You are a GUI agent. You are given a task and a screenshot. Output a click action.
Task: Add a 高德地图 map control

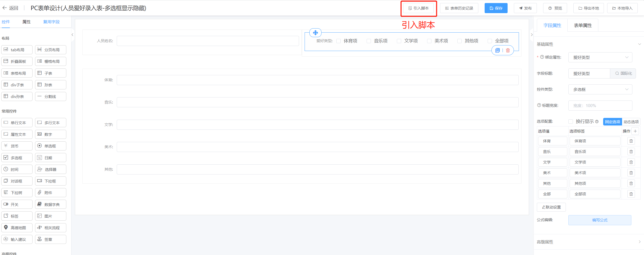pyautogui.click(x=17, y=228)
